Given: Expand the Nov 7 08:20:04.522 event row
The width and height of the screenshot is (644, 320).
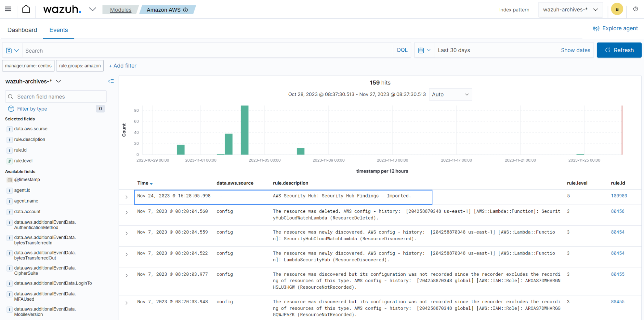Looking at the screenshot, I should click(127, 255).
